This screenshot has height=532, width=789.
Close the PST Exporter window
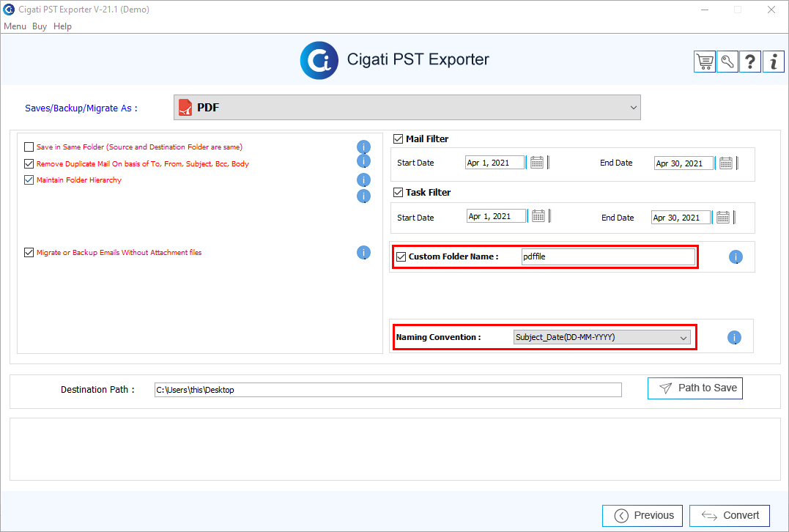(771, 10)
